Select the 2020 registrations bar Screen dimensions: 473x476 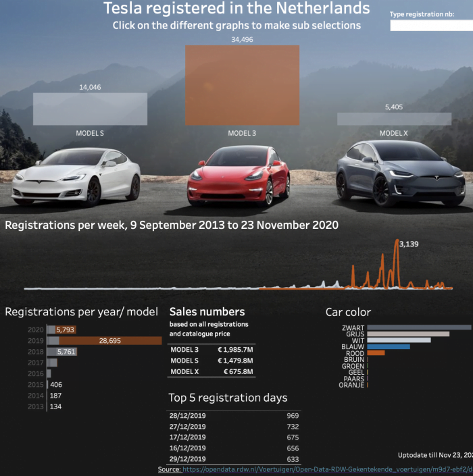point(61,329)
